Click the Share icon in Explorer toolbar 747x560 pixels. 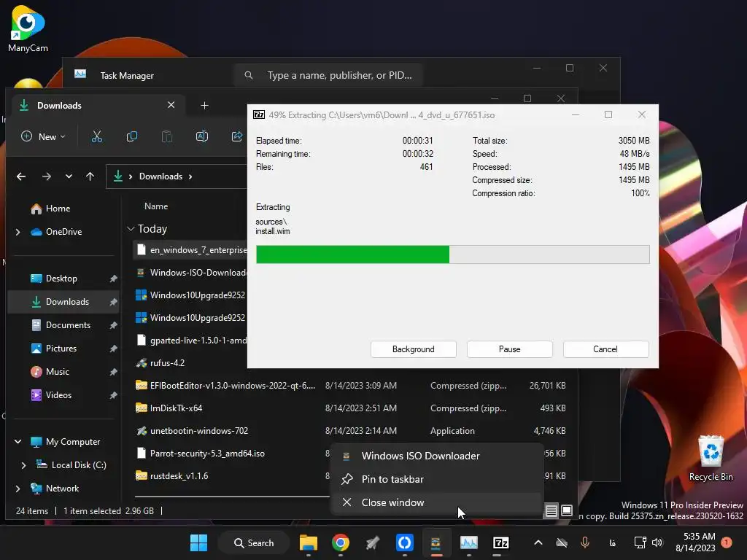point(237,136)
